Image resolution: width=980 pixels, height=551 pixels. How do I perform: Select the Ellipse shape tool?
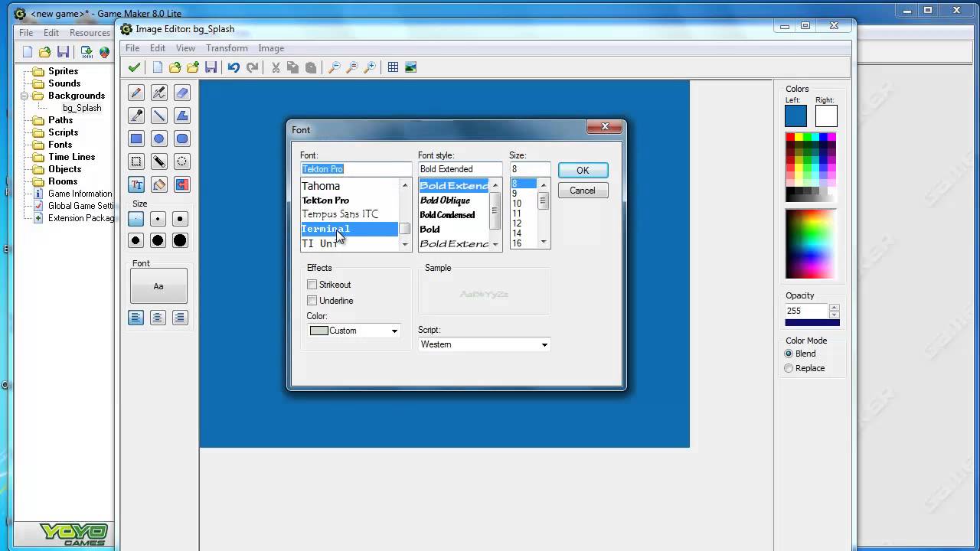coord(158,139)
